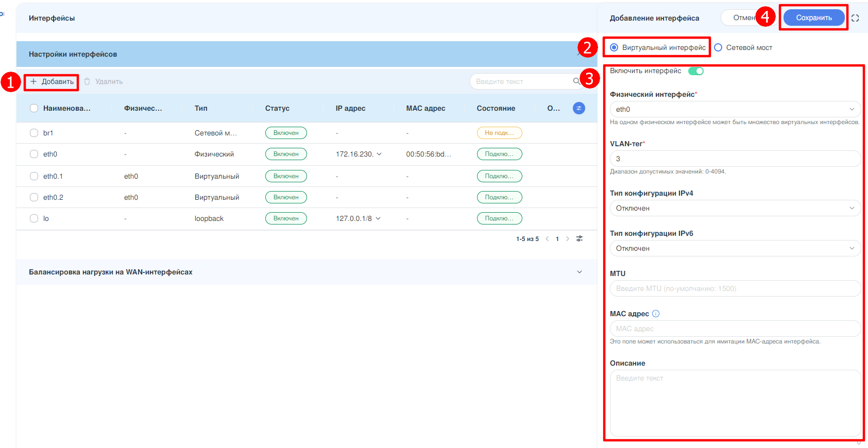Click the VLAN-тег input field
The height and width of the screenshot is (448, 868).
735,159
